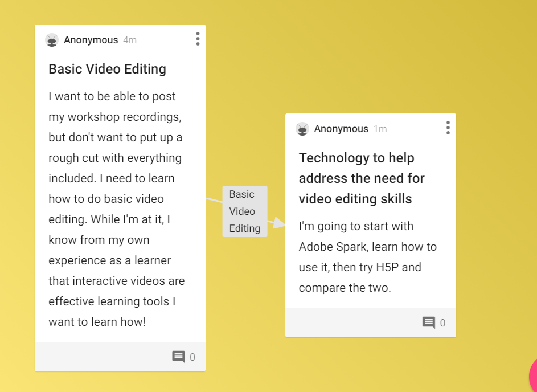Click the Anonymous author name on the 1m post
This screenshot has width=537, height=392.
pyautogui.click(x=341, y=129)
